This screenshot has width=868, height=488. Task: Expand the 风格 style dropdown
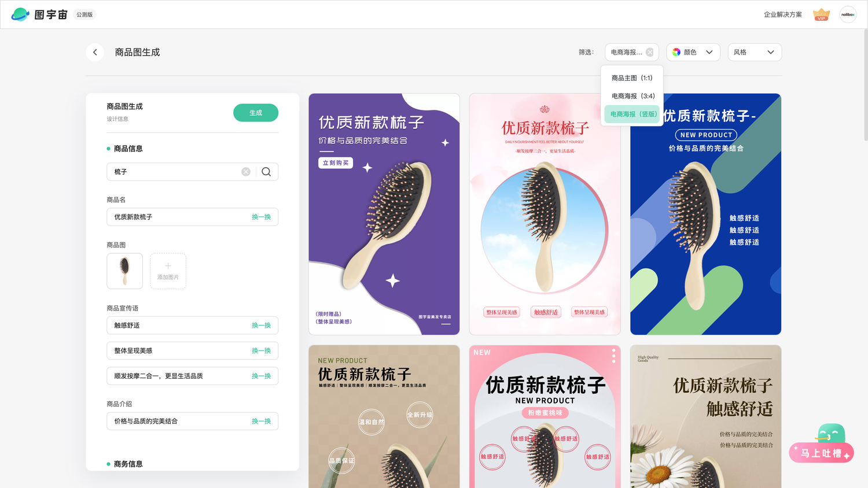coord(755,52)
